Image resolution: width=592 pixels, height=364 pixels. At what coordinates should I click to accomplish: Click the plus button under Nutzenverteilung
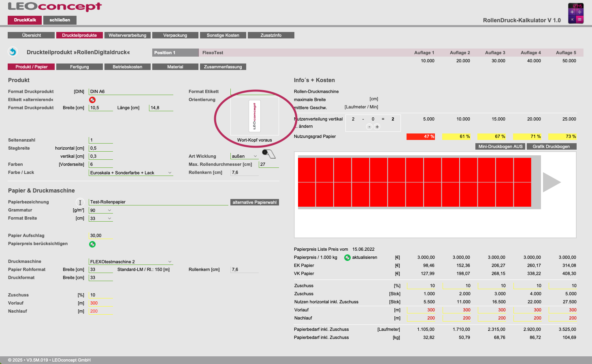click(x=377, y=127)
